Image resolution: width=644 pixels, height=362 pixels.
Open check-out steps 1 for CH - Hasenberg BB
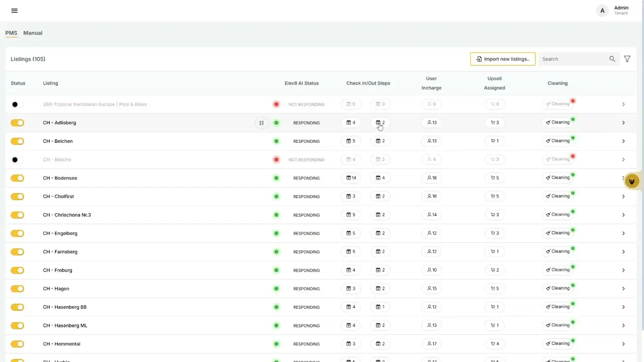pos(380,307)
